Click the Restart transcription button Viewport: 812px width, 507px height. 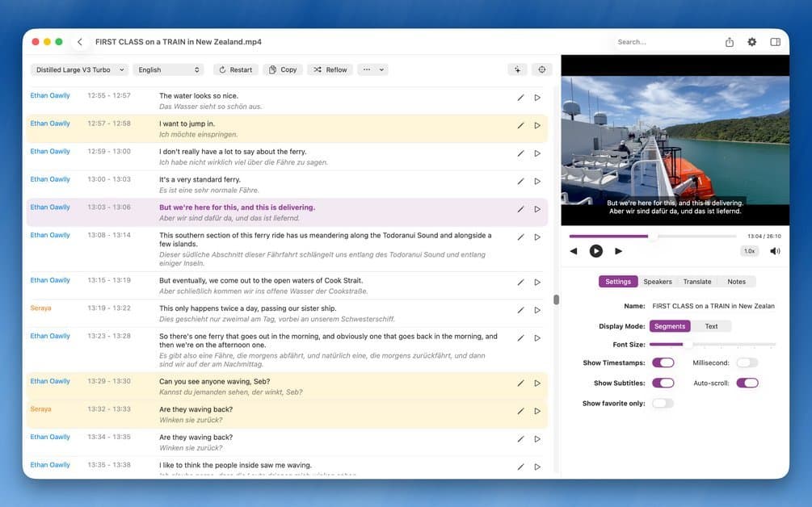pyautogui.click(x=234, y=69)
